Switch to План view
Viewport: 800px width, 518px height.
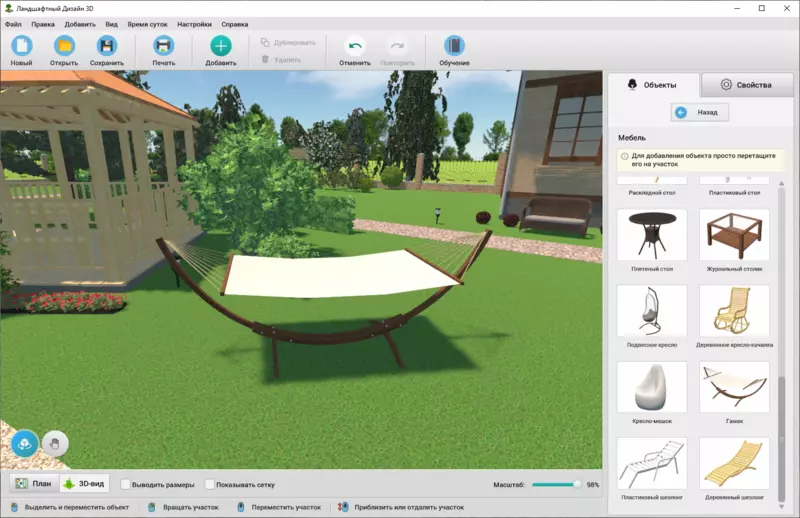click(x=34, y=483)
